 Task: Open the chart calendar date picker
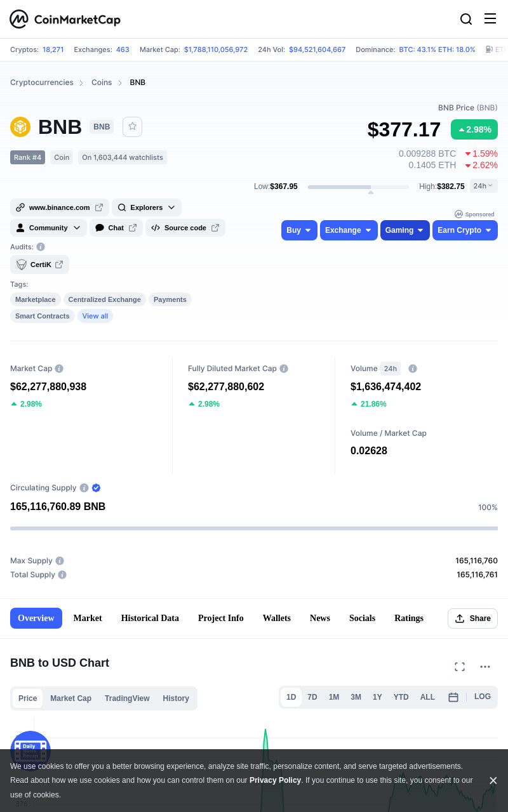[453, 697]
